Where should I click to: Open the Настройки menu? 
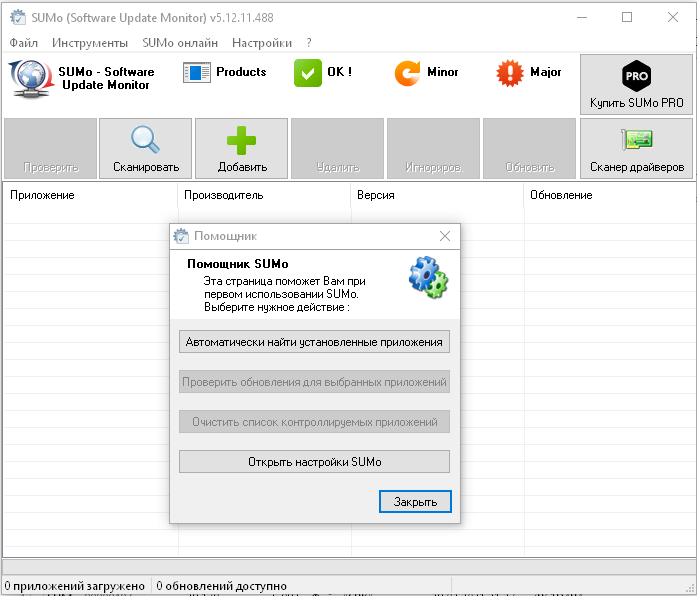pos(262,43)
